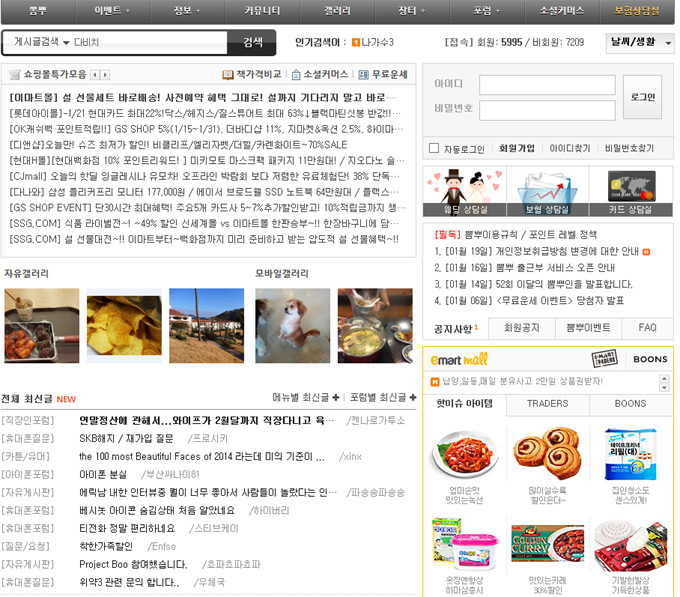Click the 로그인 button
680x597 pixels.
[x=642, y=97]
